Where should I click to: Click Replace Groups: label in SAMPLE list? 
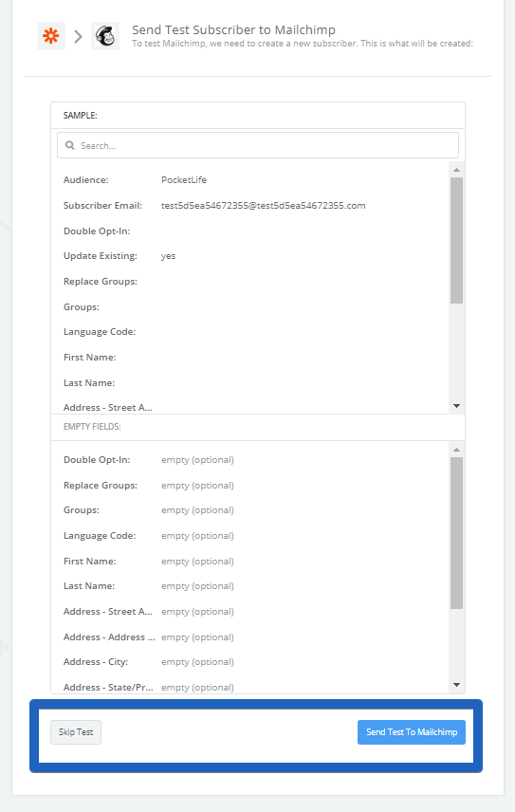pyautogui.click(x=101, y=281)
